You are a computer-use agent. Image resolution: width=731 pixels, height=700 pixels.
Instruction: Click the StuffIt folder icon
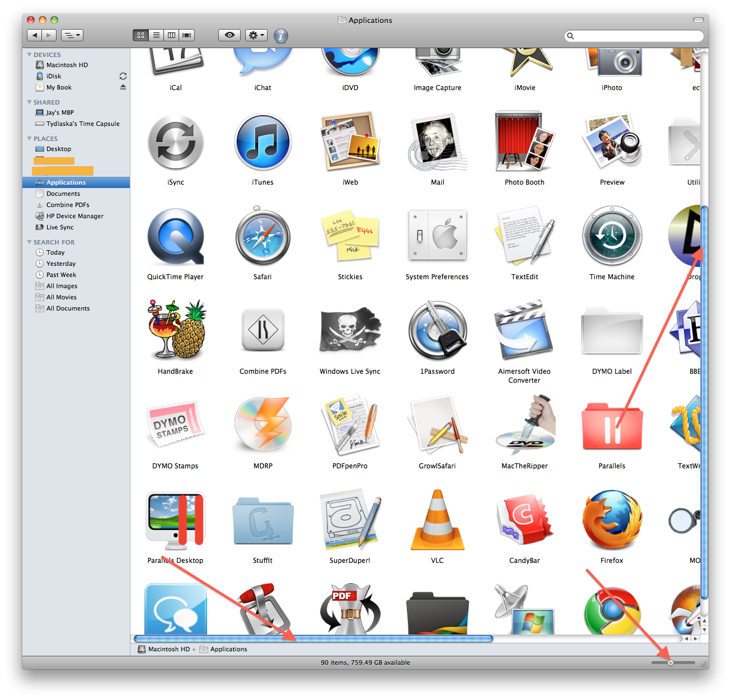263,520
